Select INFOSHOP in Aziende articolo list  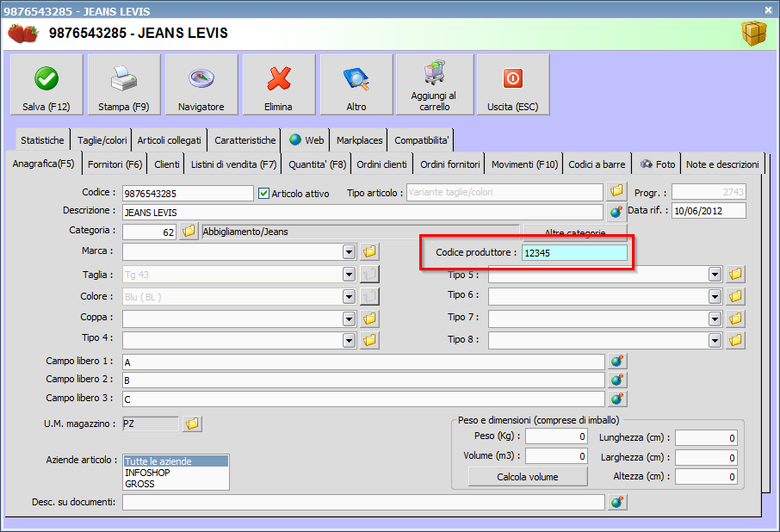[x=176, y=473]
